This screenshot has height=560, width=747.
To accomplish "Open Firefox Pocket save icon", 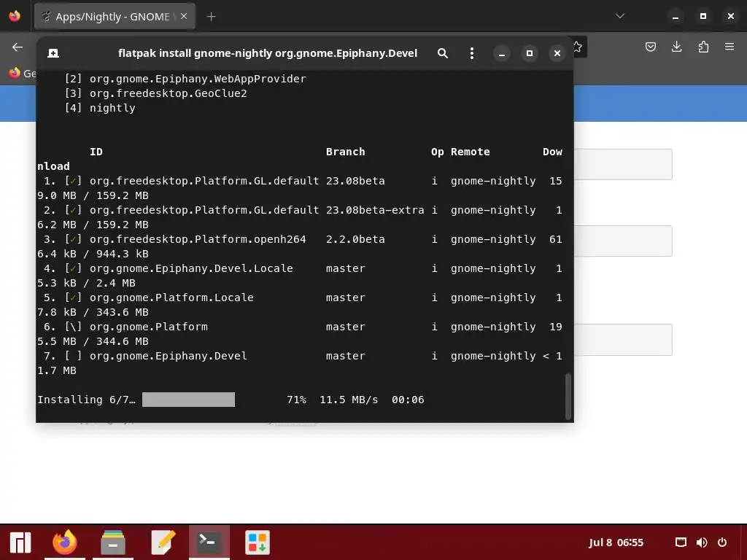I will pos(650,47).
